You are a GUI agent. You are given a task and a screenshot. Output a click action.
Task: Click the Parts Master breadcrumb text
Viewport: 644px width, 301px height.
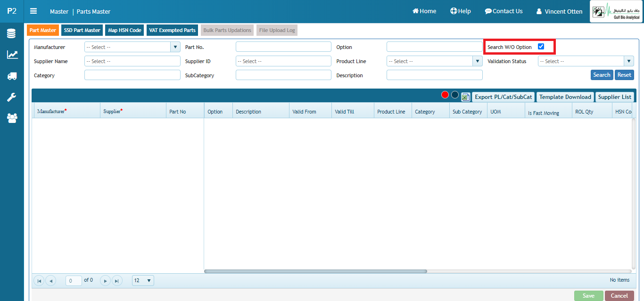pos(93,11)
